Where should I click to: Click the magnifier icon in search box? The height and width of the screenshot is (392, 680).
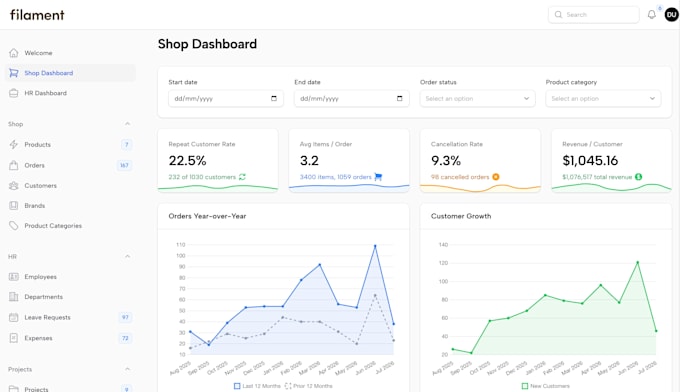point(558,15)
